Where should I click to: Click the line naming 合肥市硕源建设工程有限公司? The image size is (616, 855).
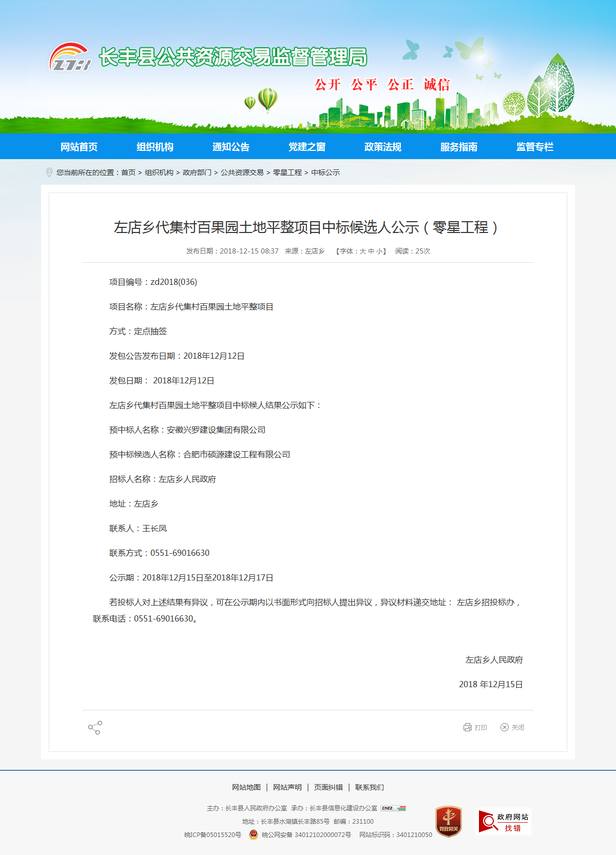click(200, 454)
